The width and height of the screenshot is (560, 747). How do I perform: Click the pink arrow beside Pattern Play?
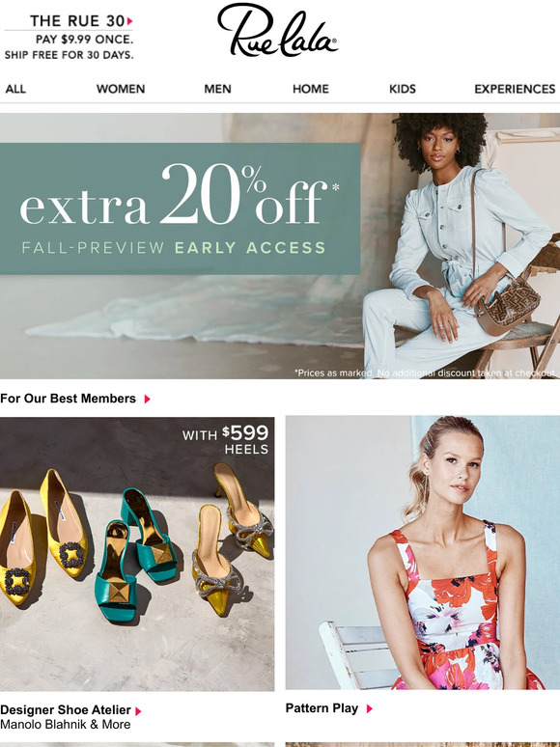click(x=370, y=709)
